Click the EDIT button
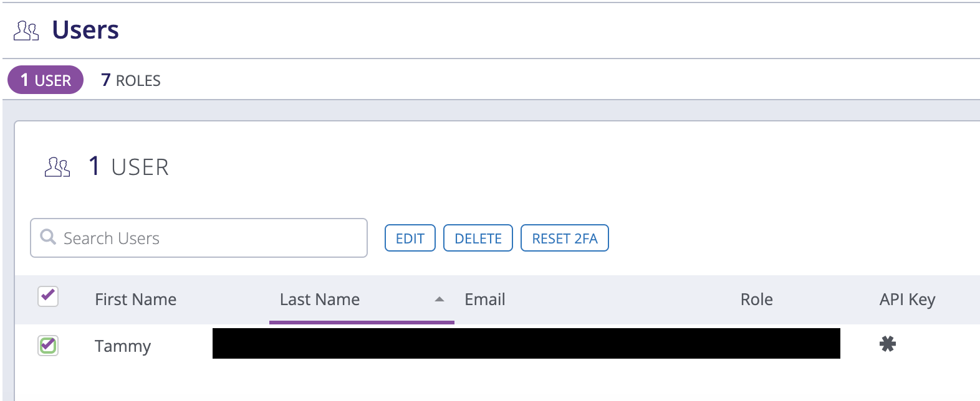 point(410,238)
